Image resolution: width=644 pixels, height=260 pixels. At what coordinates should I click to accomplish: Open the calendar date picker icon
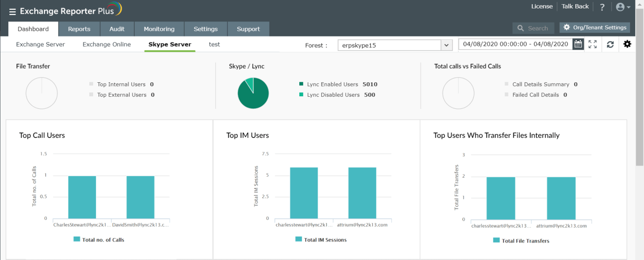579,44
